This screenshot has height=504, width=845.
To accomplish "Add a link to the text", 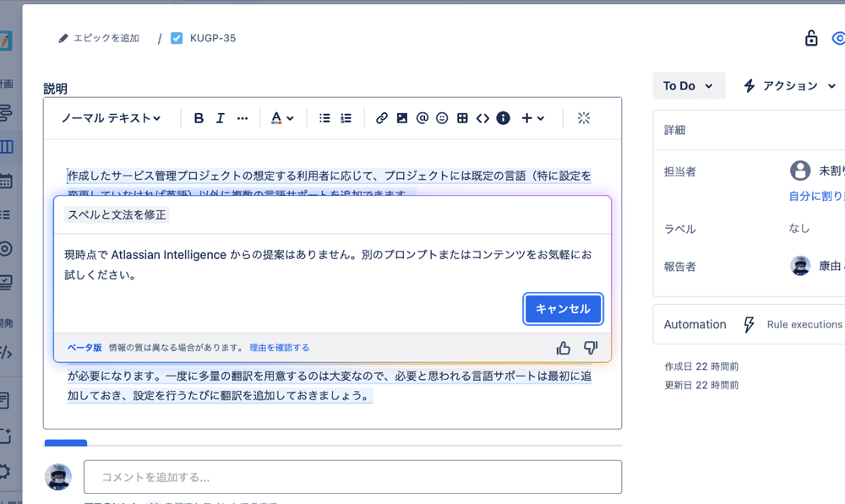I will tap(382, 118).
